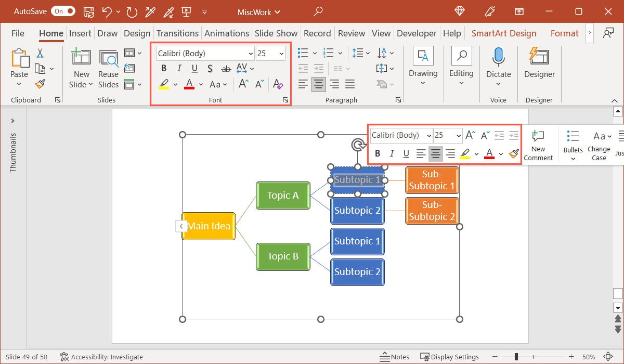624x364 pixels.
Task: Open Display Settings from the status bar
Action: tap(450, 357)
